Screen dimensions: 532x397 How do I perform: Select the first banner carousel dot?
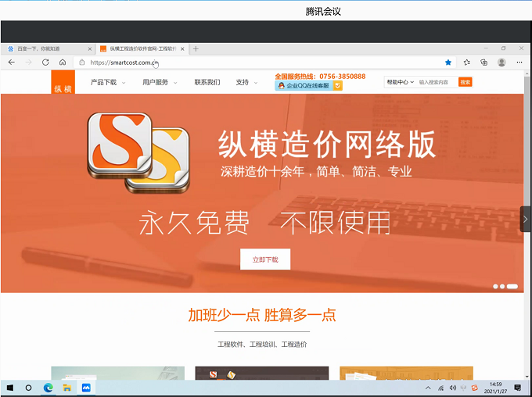pos(495,287)
